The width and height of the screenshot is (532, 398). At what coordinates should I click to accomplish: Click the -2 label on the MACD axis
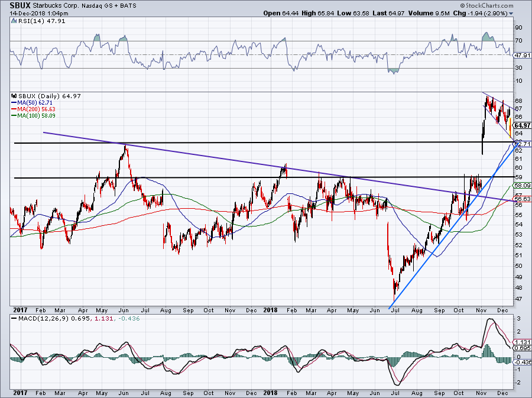tap(518, 383)
